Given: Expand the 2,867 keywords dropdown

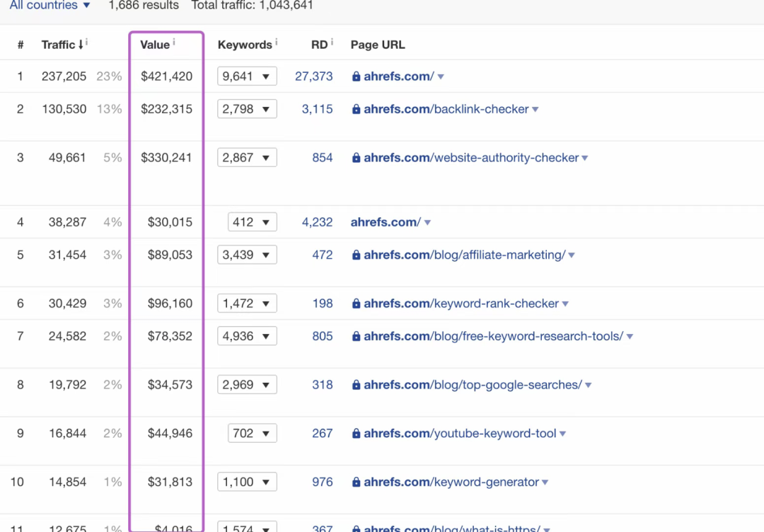Looking at the screenshot, I should point(247,158).
